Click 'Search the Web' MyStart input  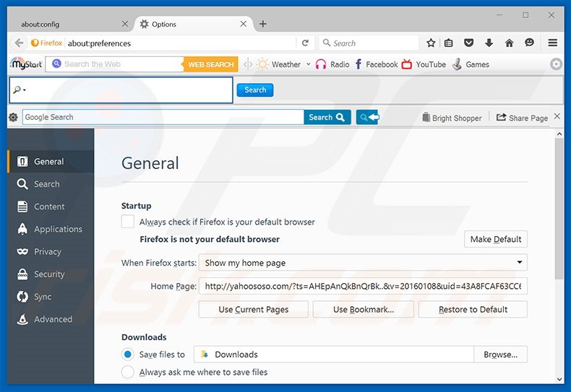(115, 64)
